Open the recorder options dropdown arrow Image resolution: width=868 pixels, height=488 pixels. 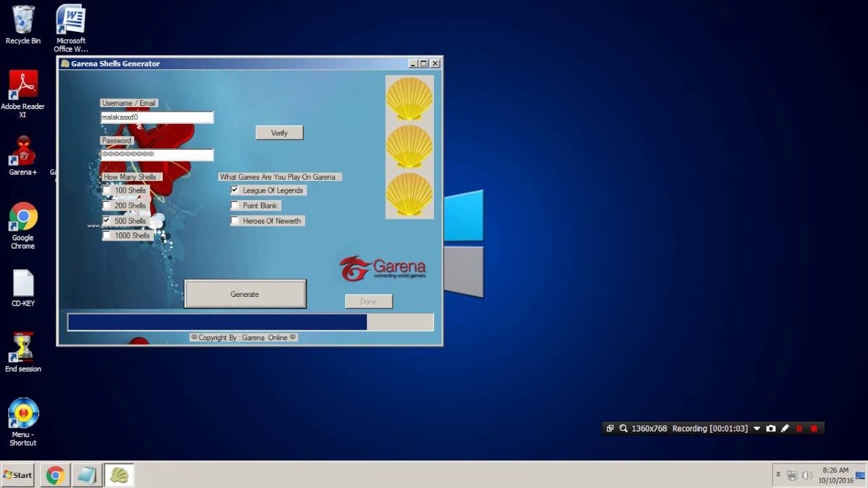(757, 428)
